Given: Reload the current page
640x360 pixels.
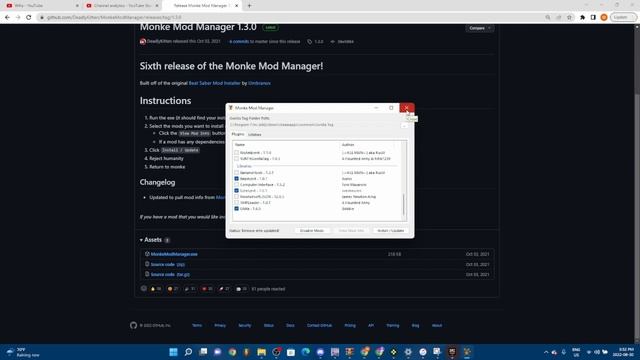Looking at the screenshot, I should pos(29,18).
